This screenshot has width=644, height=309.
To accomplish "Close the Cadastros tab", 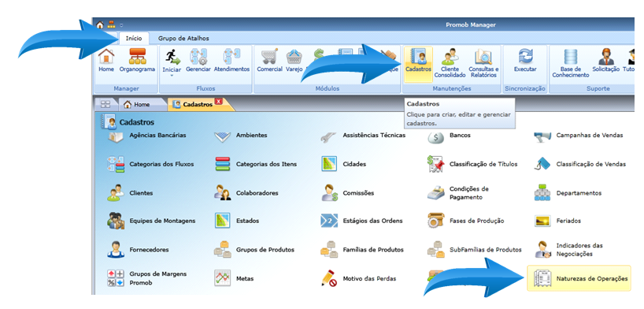I will [x=218, y=101].
